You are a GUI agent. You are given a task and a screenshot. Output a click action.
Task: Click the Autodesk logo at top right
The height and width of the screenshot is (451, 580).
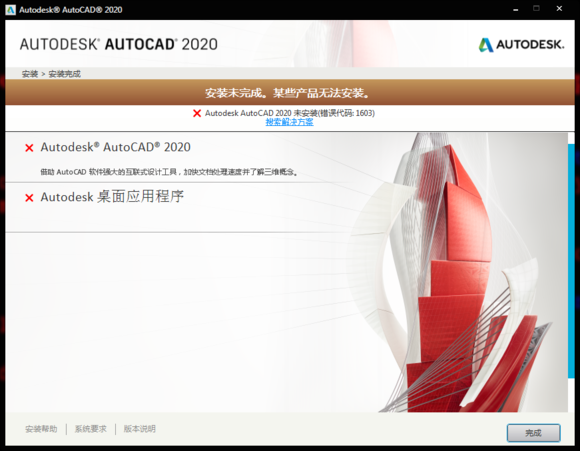521,45
